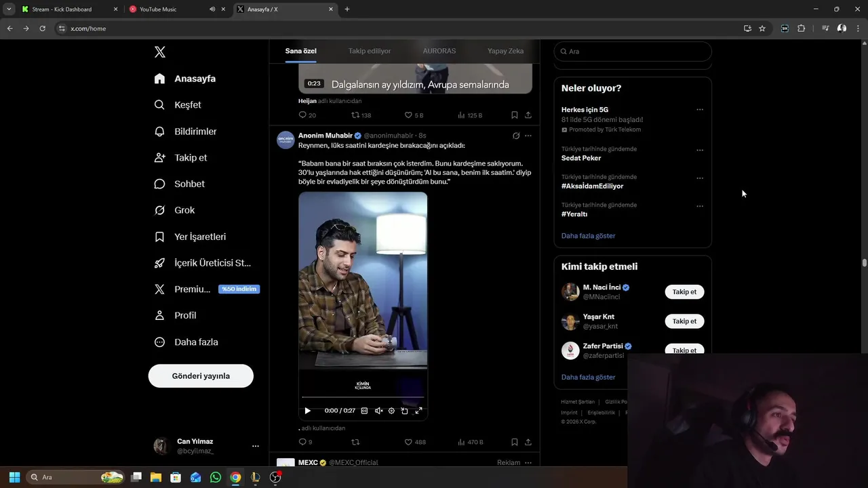
Task: Open WhatsApp from the taskbar
Action: pyautogui.click(x=216, y=477)
